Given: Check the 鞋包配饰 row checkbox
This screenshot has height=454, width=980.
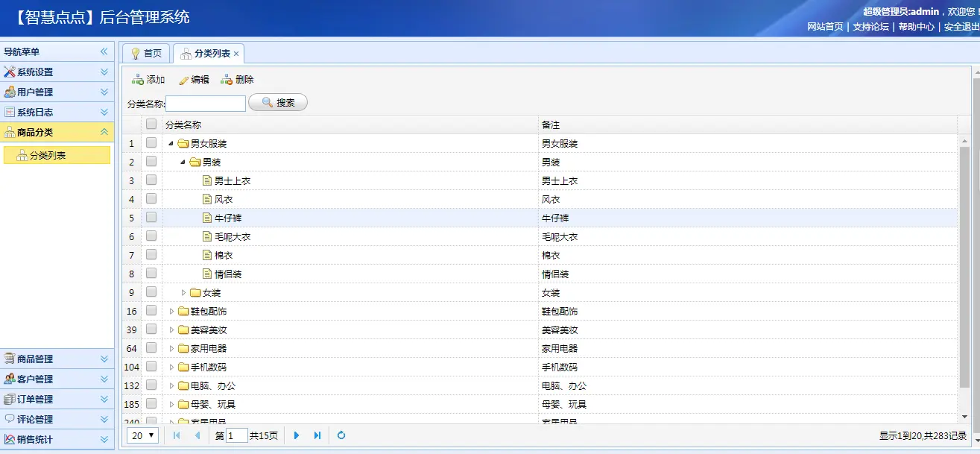Looking at the screenshot, I should point(151,311).
